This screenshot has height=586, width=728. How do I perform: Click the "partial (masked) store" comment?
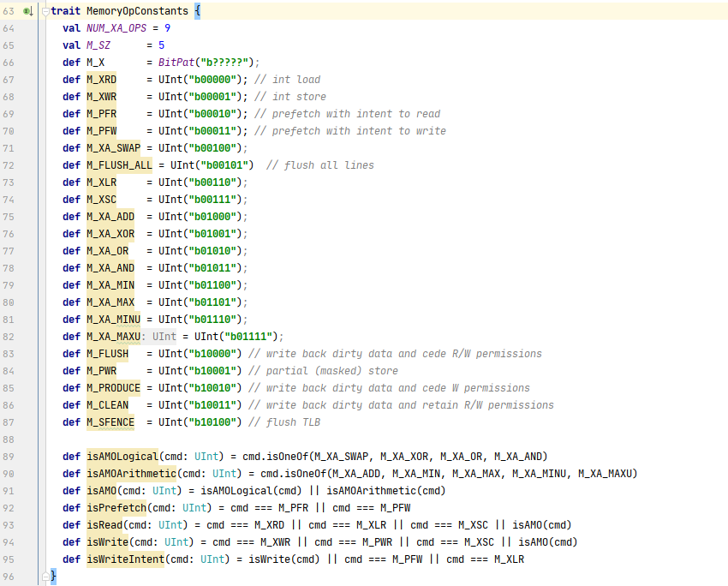tap(331, 371)
